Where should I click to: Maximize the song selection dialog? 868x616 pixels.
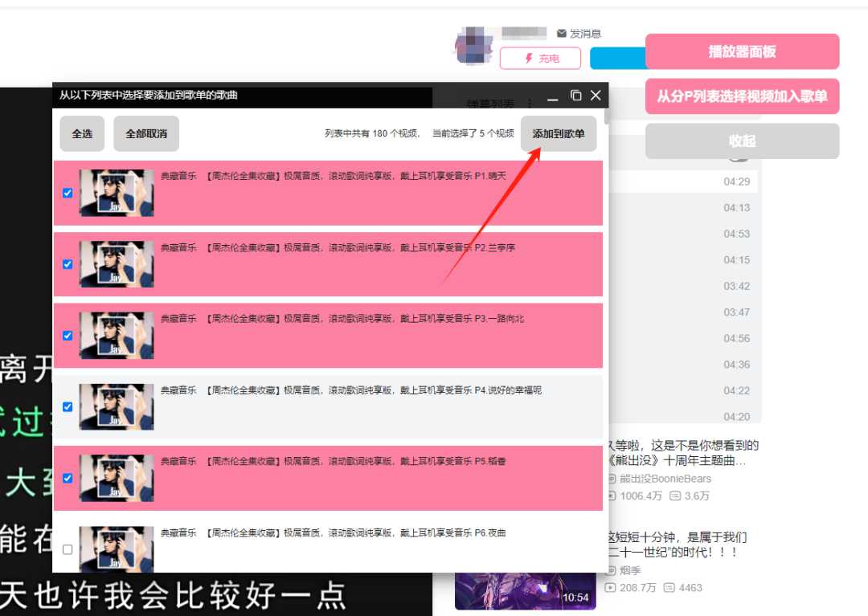point(575,96)
